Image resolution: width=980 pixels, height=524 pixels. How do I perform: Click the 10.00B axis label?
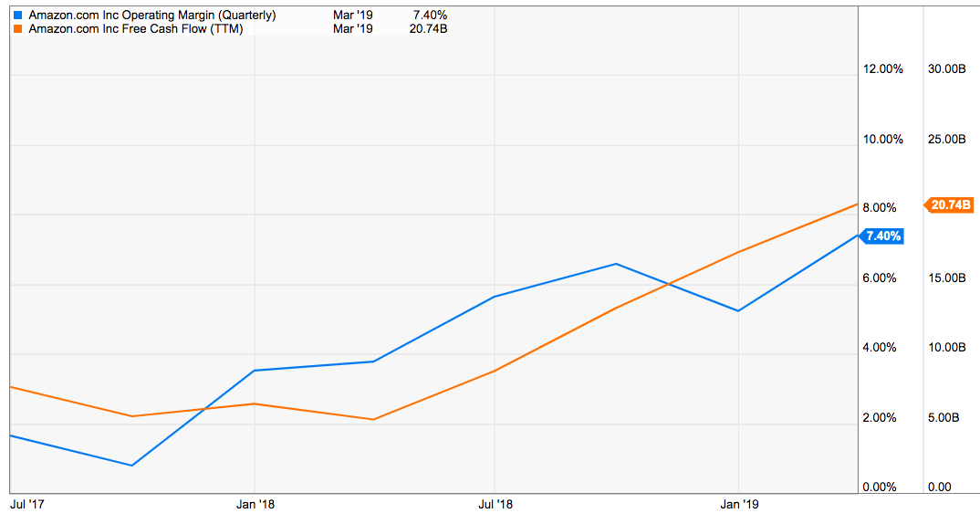point(946,348)
